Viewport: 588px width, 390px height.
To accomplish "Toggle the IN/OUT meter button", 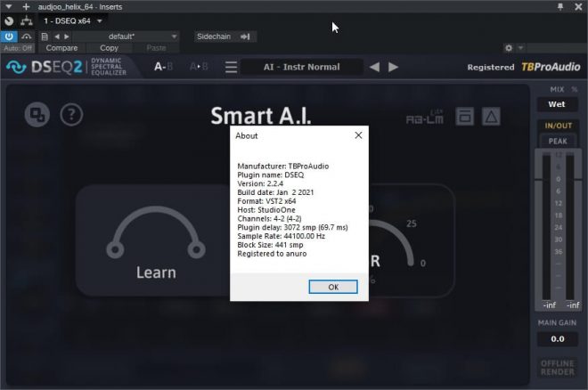I will tap(558, 126).
